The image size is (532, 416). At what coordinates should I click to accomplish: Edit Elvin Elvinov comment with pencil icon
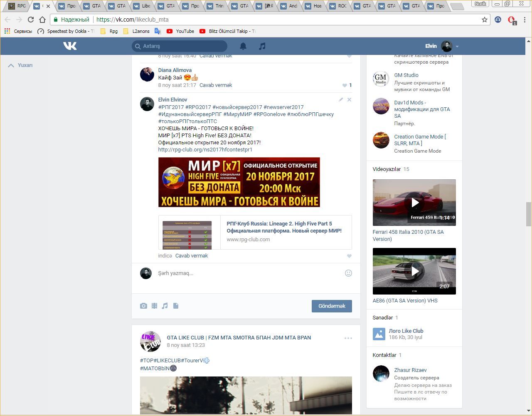[341, 99]
